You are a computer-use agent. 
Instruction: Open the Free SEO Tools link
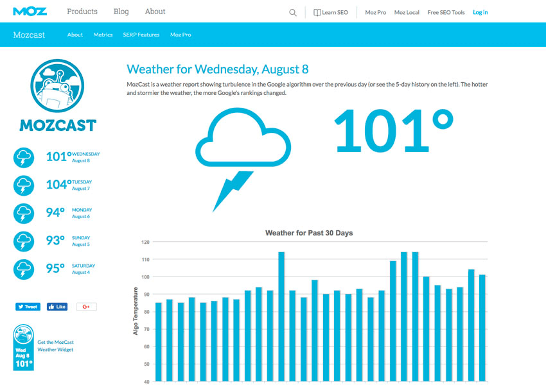(446, 13)
